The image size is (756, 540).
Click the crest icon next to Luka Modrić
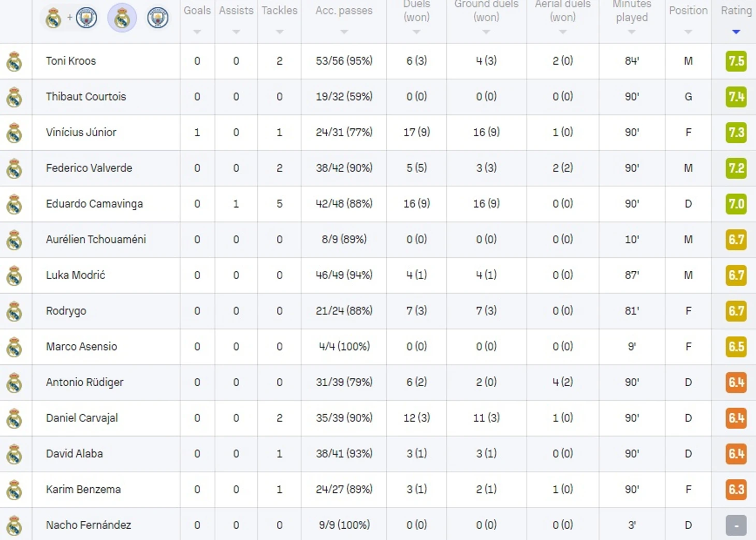14,276
